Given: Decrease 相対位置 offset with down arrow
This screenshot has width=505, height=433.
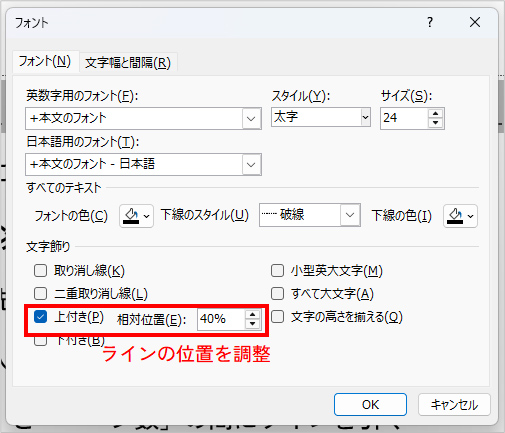Looking at the screenshot, I should tap(253, 324).
